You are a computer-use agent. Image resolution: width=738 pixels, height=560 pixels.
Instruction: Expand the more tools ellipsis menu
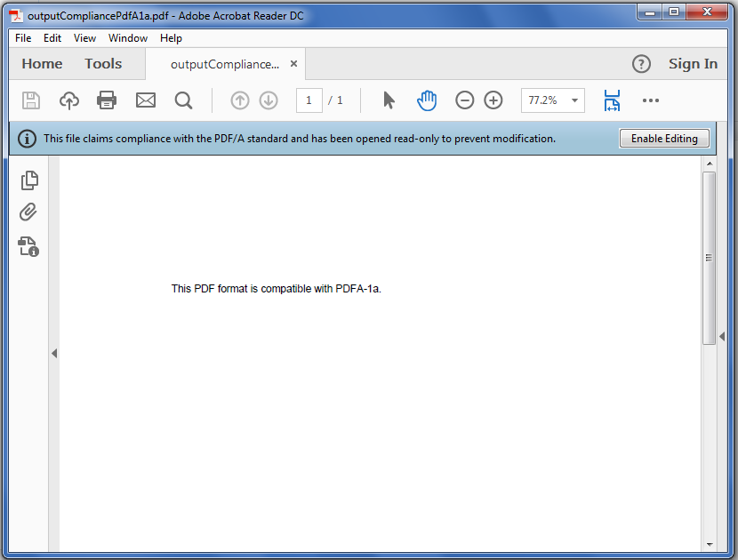650,100
